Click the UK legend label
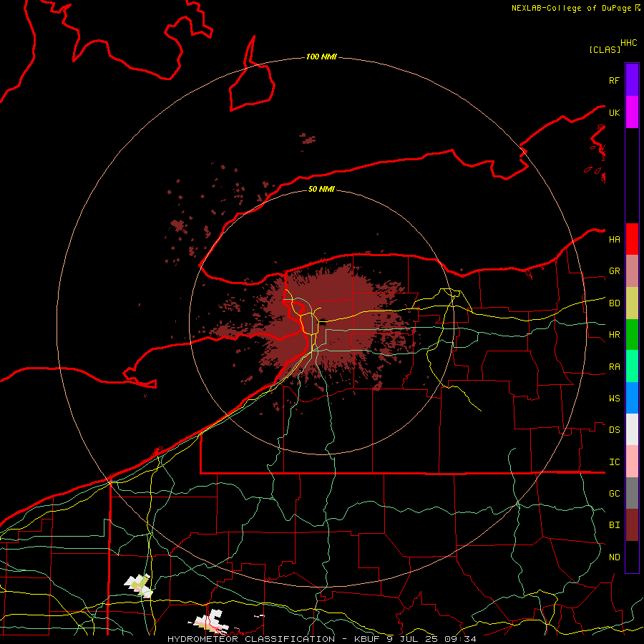The height and width of the screenshot is (644, 644). point(614,112)
